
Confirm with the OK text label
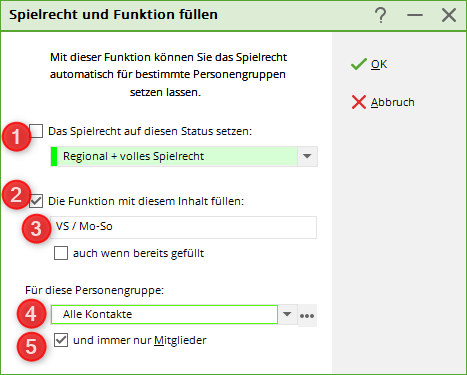pos(379,64)
